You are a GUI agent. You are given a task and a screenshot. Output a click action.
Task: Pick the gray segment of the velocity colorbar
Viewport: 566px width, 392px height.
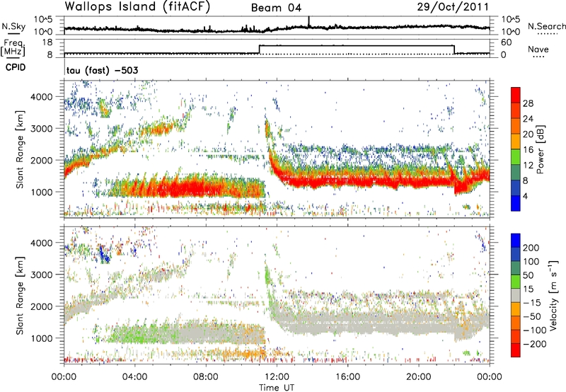click(516, 295)
